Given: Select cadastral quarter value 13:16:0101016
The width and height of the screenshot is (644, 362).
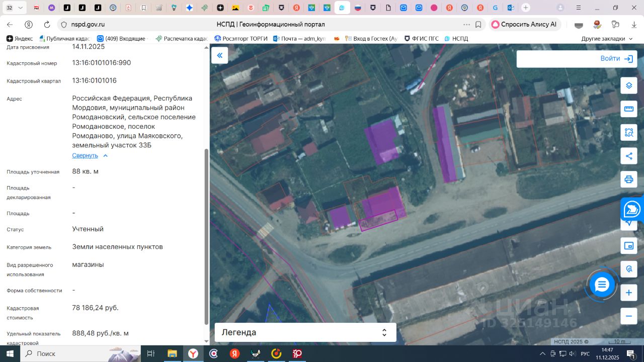Looking at the screenshot, I should (x=95, y=80).
